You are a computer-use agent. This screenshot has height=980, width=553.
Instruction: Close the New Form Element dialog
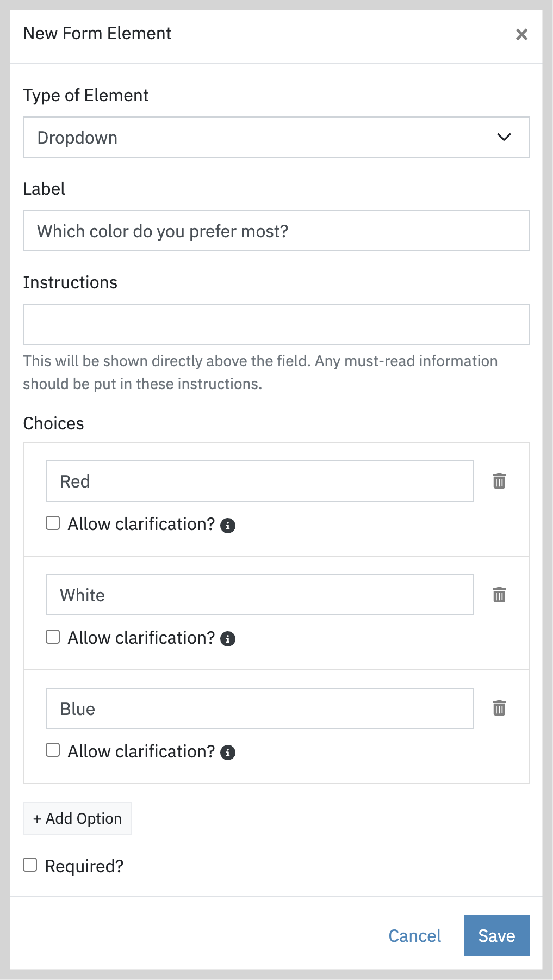click(x=521, y=34)
